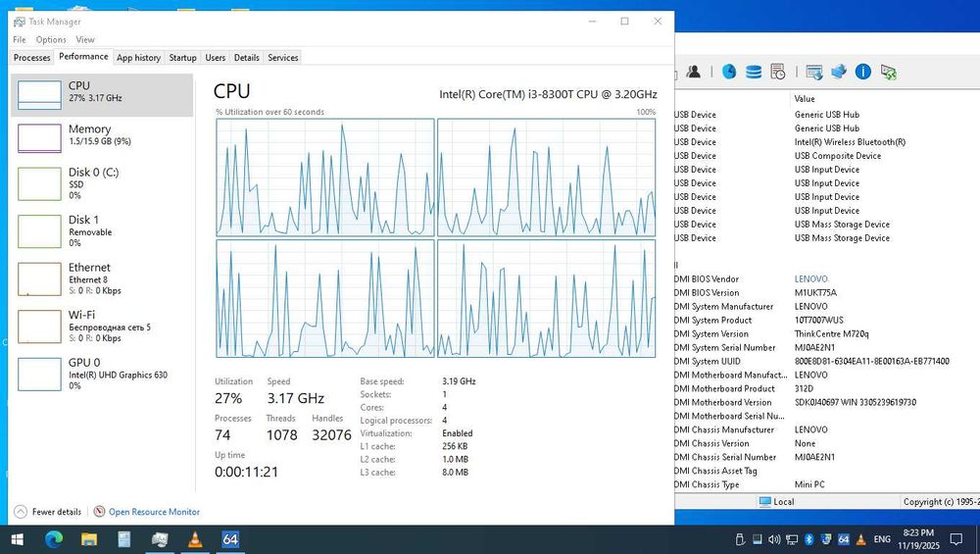Click the Handles count 32076

pos(331,435)
